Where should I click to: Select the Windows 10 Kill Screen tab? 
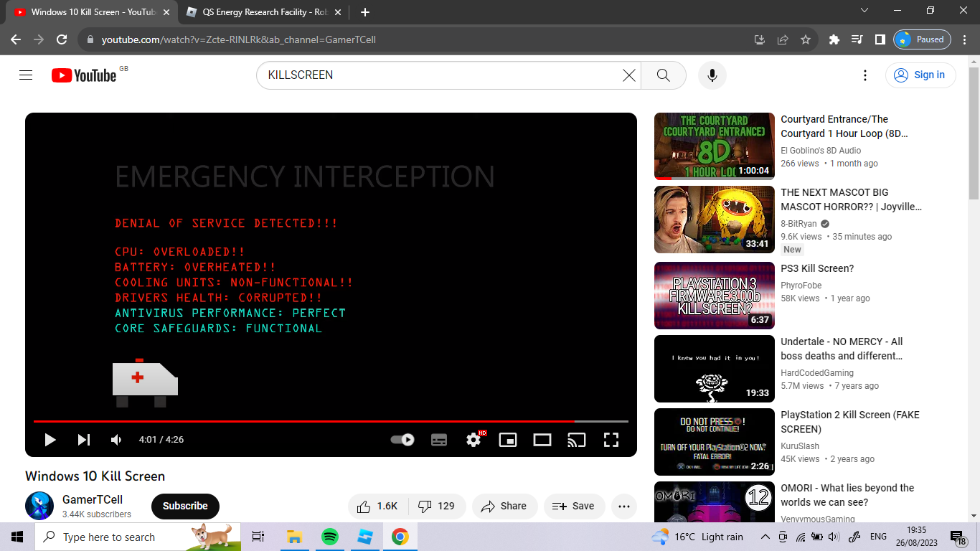(92, 12)
